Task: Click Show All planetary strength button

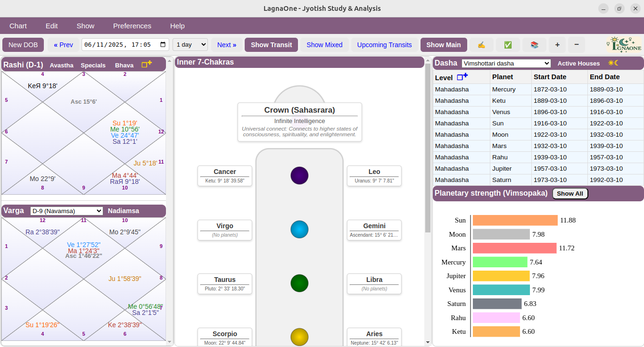Action: [x=570, y=193]
